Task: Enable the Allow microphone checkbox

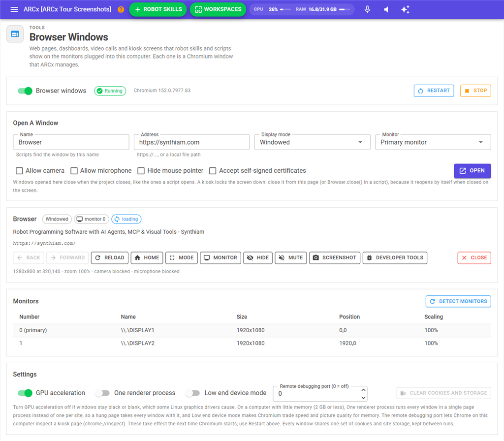Action: point(74,171)
